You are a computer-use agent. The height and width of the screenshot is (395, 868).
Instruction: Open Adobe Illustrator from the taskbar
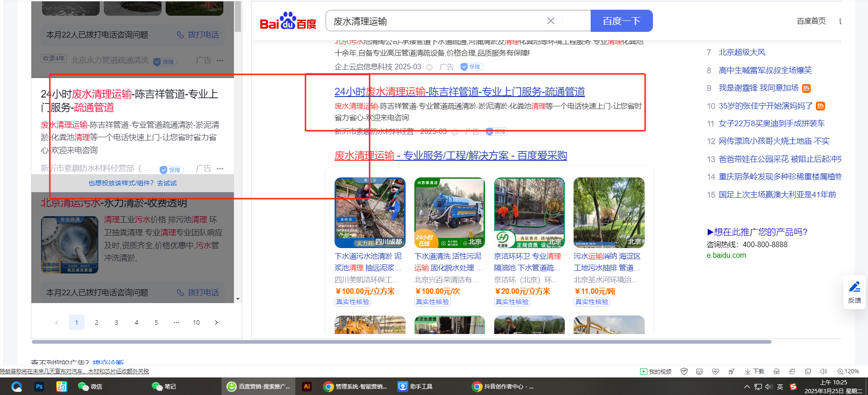pos(307,387)
